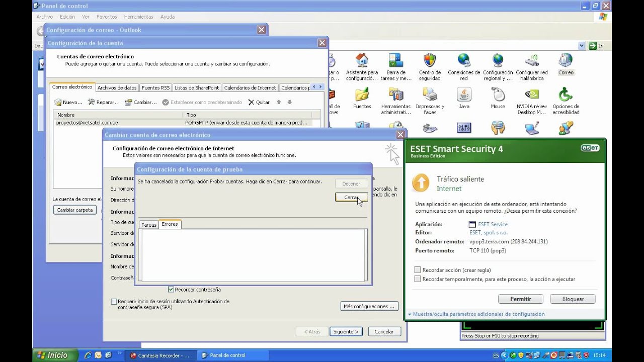Open Centro de seguridad icon
Screen dimensions: 644x362
click(x=430, y=66)
